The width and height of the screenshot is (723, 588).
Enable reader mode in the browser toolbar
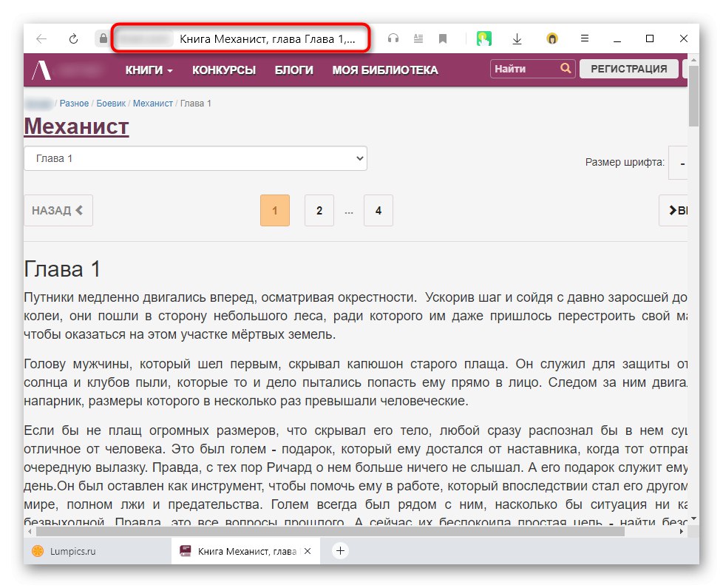pyautogui.click(x=418, y=38)
